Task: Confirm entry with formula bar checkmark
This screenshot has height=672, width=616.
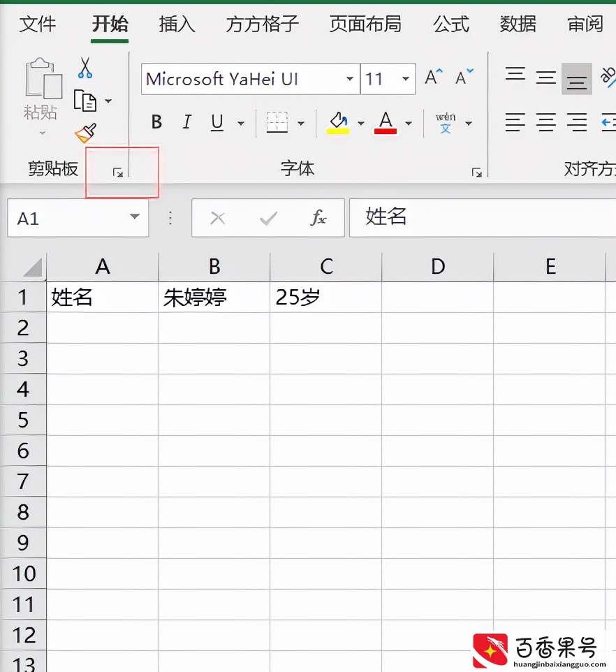Action: (x=269, y=219)
